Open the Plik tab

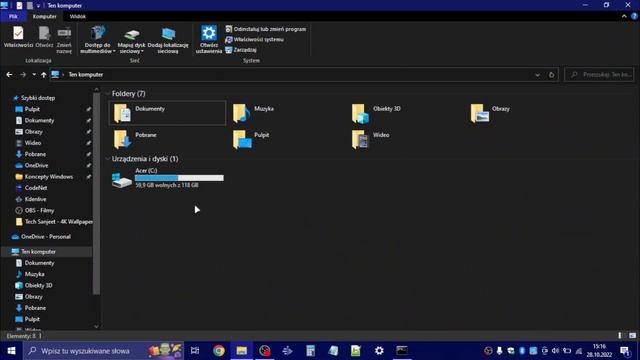[x=13, y=16]
